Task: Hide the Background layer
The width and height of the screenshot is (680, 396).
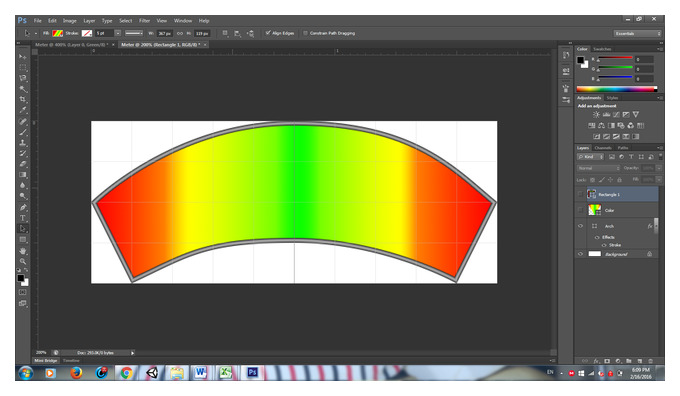Action: (581, 254)
